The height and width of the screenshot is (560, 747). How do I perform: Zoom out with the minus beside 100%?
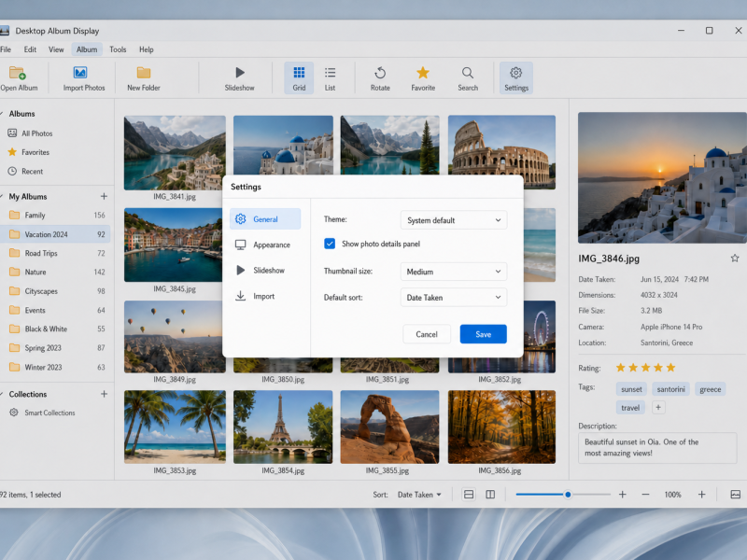point(645,495)
